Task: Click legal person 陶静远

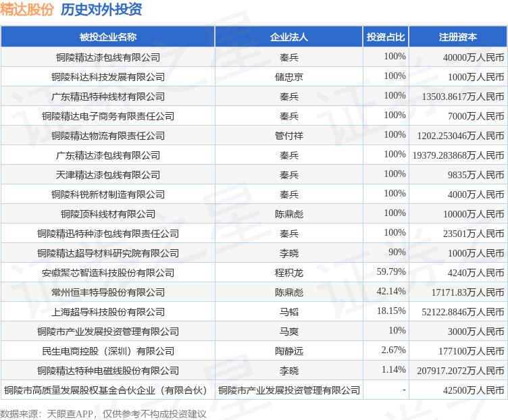Action: pyautogui.click(x=288, y=351)
